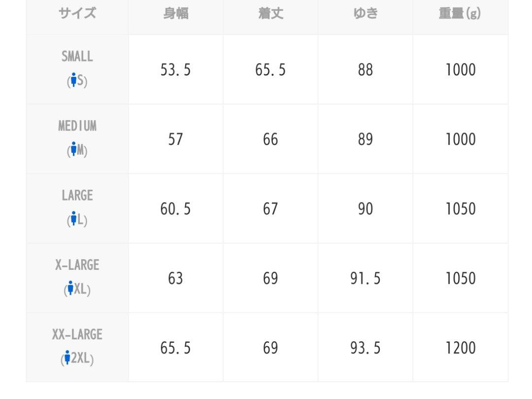Click the ゆき column header

[x=366, y=14]
